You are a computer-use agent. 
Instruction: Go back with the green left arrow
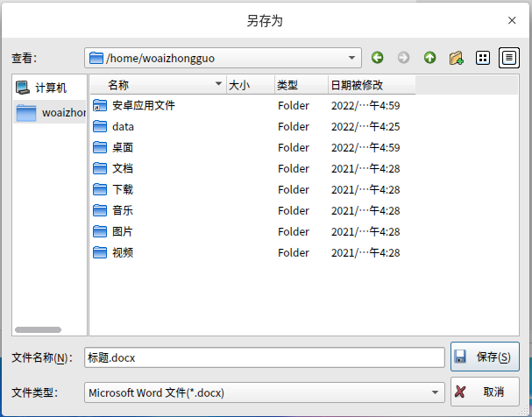pyautogui.click(x=377, y=58)
